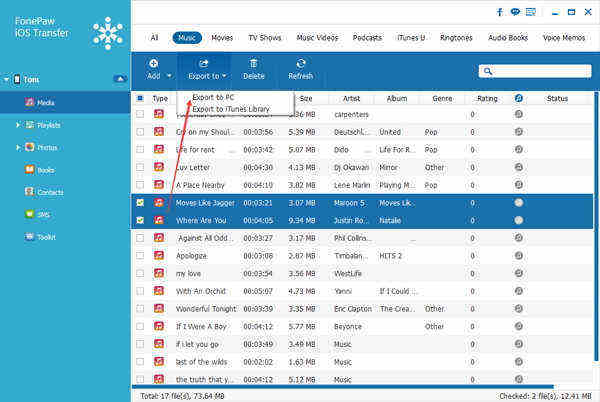Switch to the Voice Memos tab
The width and height of the screenshot is (600, 402).
(564, 37)
